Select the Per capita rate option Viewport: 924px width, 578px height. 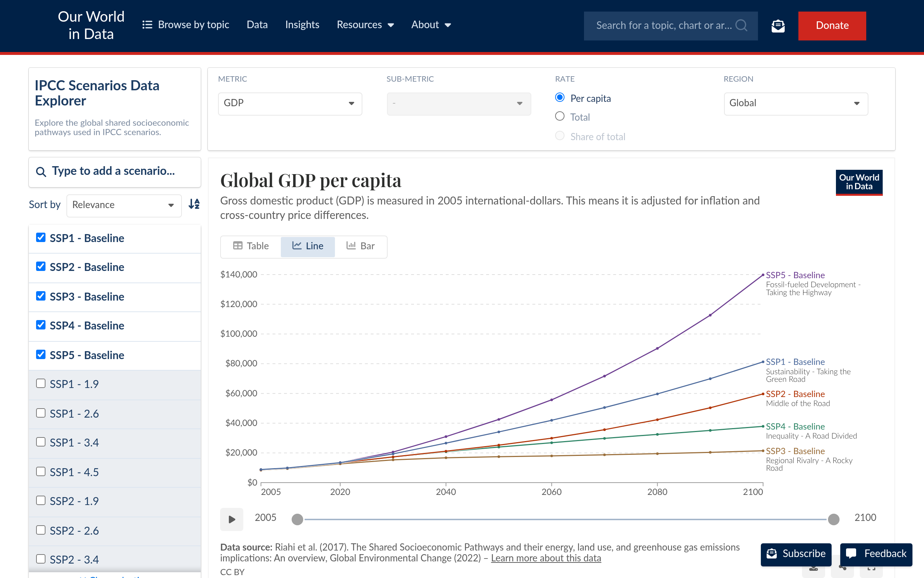point(560,98)
